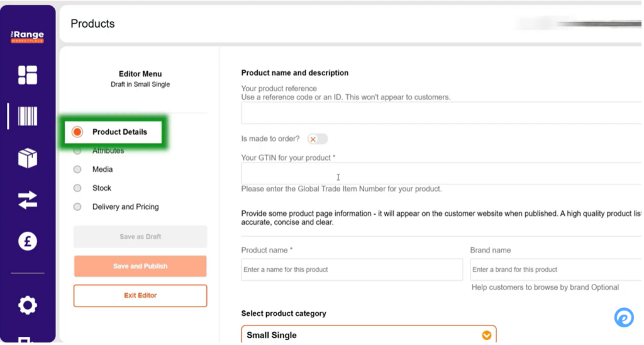Open the blue chat help widget
This screenshot has width=644, height=345.
[x=623, y=317]
